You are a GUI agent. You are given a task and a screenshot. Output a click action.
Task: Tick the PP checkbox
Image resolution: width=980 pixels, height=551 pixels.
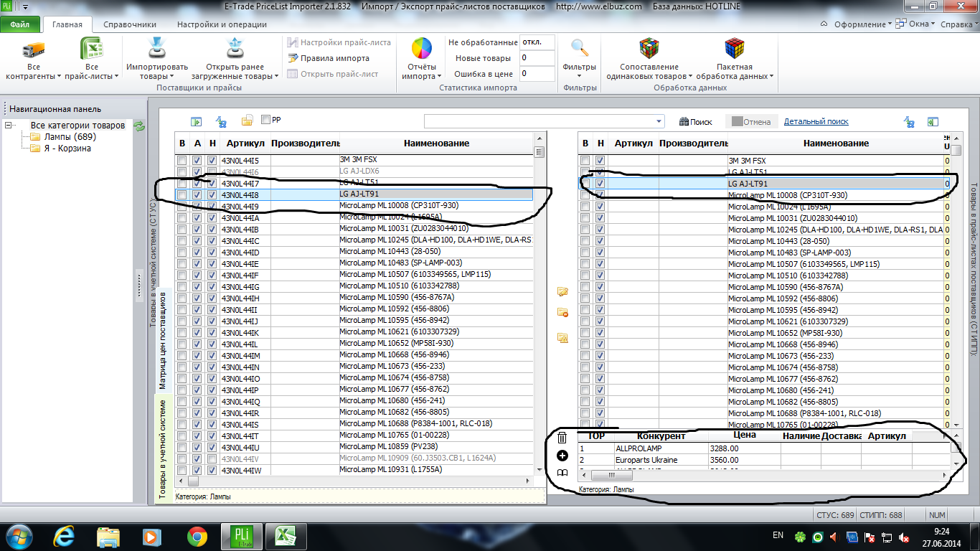tap(265, 120)
